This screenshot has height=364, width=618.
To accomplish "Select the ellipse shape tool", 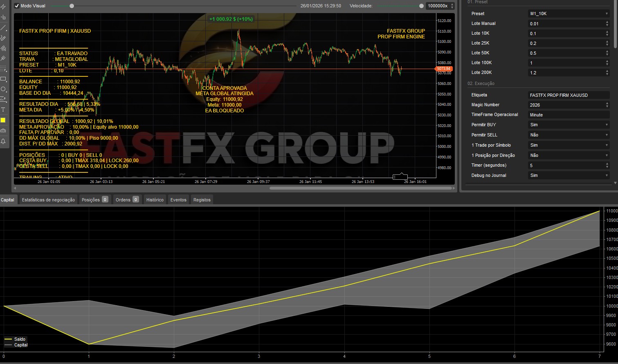I will pyautogui.click(x=3, y=89).
